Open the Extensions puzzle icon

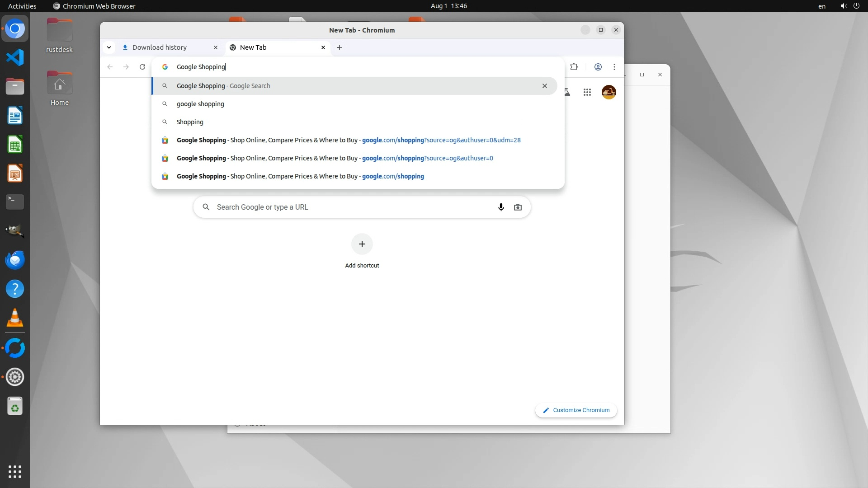(574, 67)
